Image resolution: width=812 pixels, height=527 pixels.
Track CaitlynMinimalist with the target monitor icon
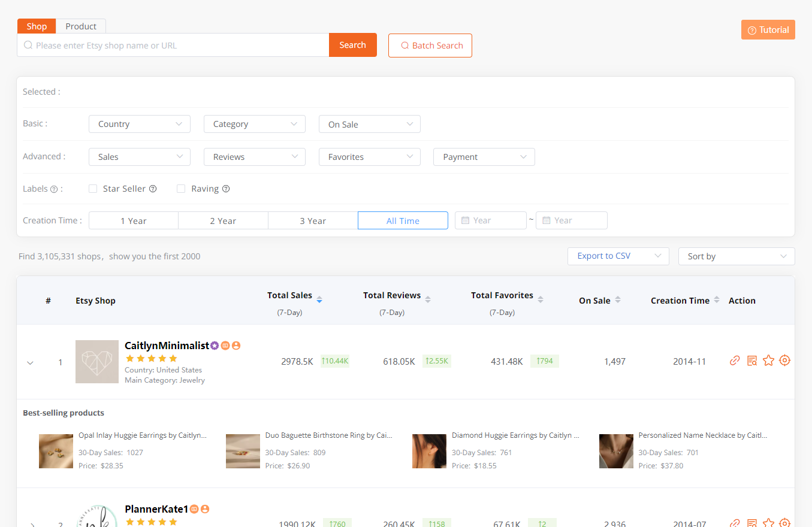tap(785, 361)
